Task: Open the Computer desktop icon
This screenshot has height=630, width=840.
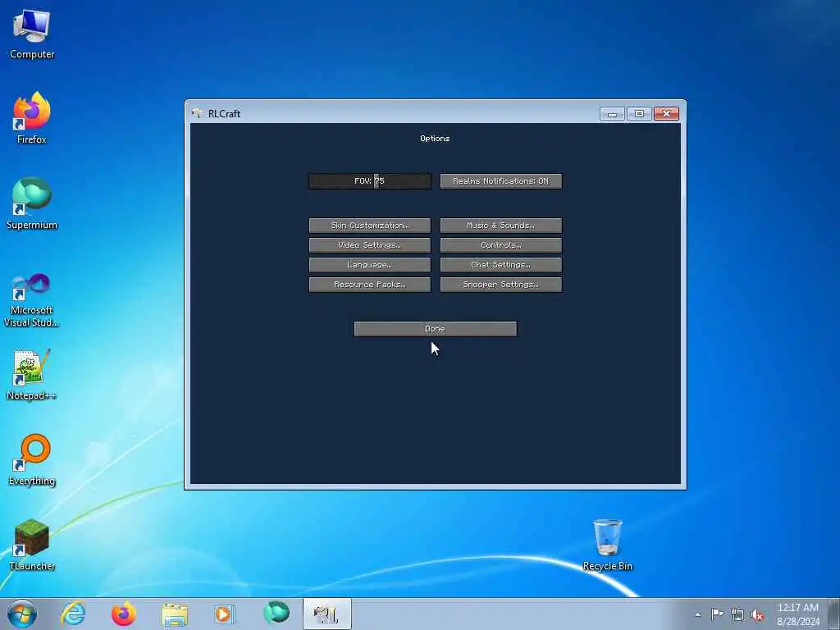Action: (x=32, y=33)
